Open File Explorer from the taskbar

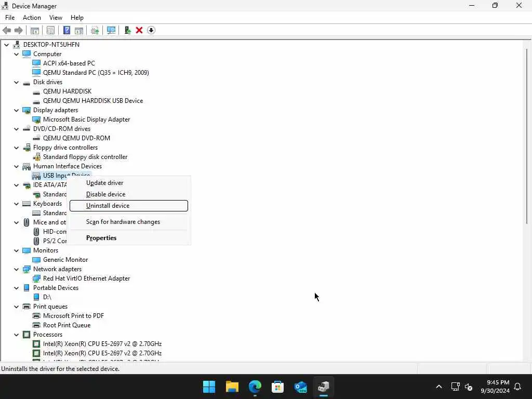pyautogui.click(x=232, y=387)
